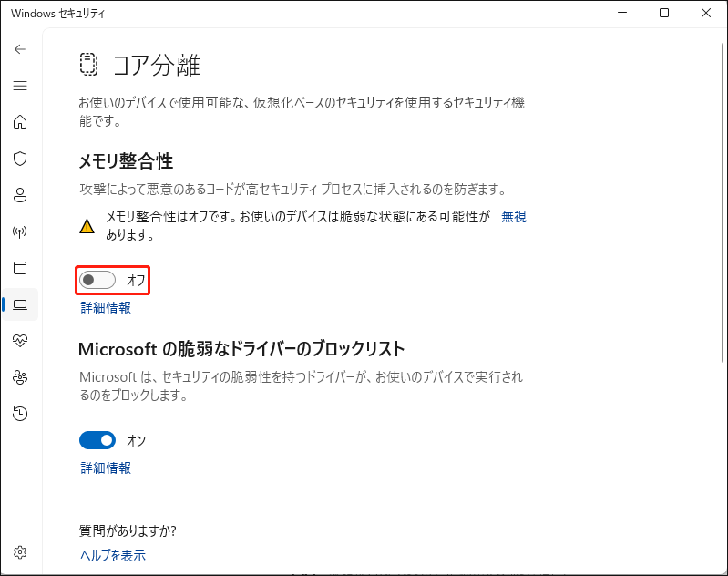Open Virus & threat protection shield icon

click(x=20, y=159)
